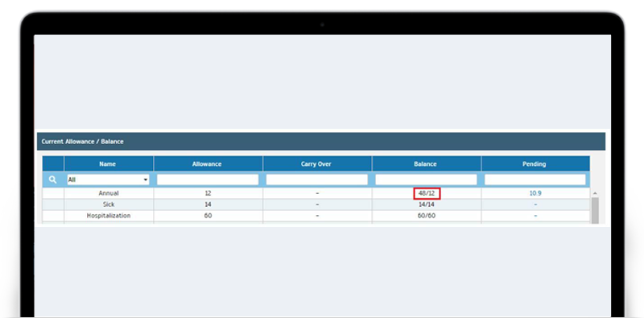Viewport: 644px width, 318px height.
Task: Click the Sick allowance value 14
Action: click(x=208, y=204)
